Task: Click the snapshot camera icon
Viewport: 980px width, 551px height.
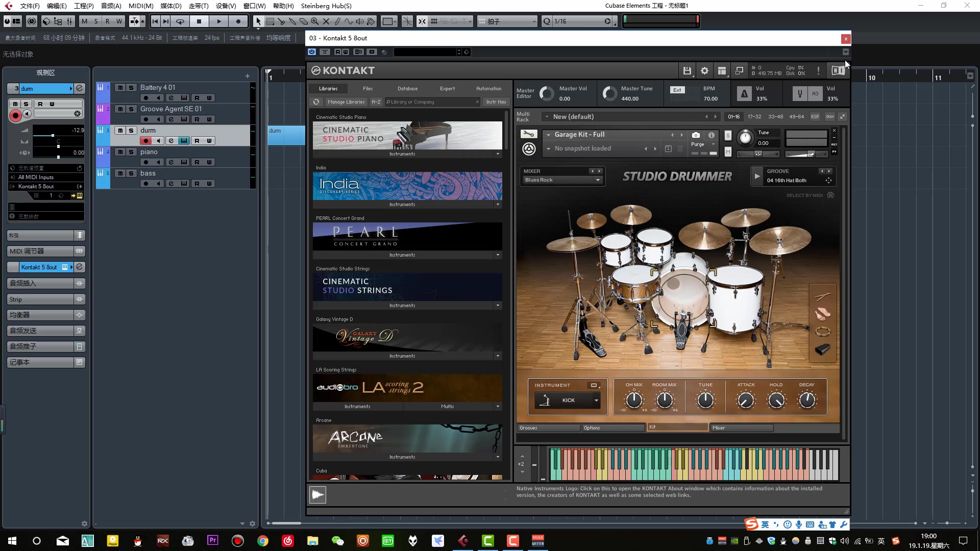Action: (696, 135)
